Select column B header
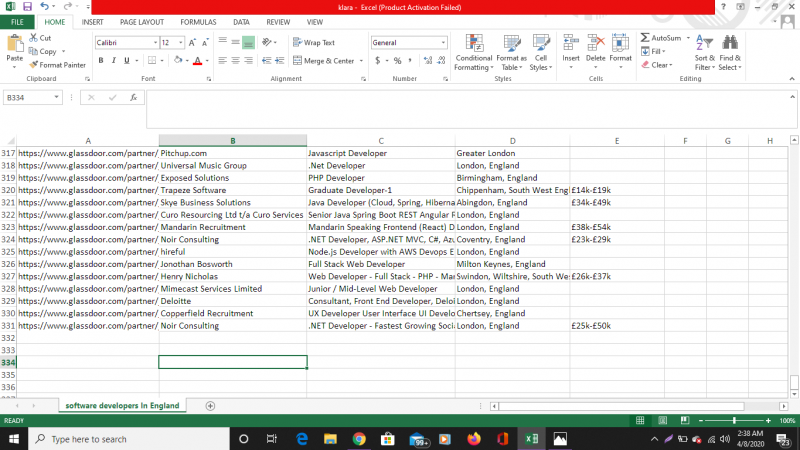This screenshot has height=450, width=800. pos(233,141)
